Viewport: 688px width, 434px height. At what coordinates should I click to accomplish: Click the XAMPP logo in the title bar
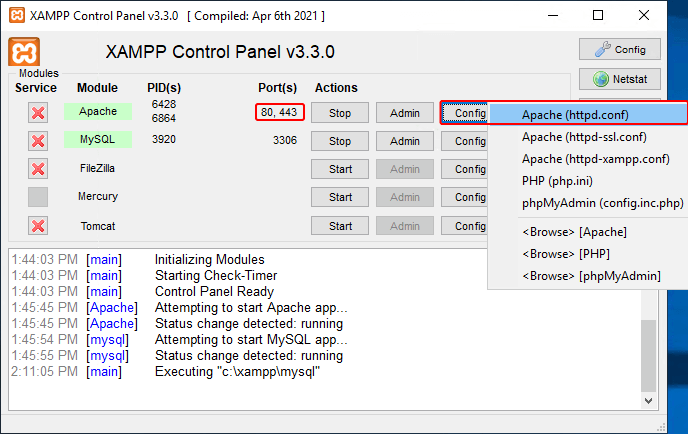17,16
